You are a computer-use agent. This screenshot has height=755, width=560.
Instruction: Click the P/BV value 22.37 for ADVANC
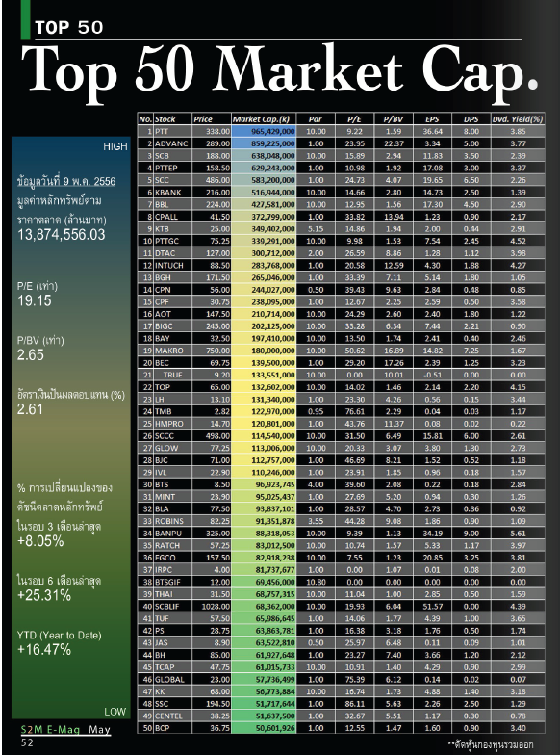point(394,143)
